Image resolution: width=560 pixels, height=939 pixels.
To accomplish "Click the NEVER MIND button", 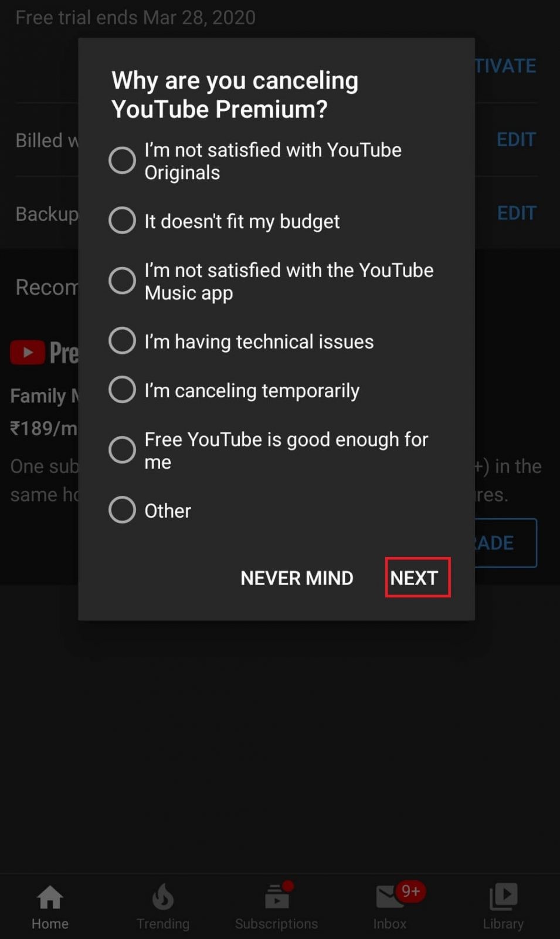I will 297,578.
